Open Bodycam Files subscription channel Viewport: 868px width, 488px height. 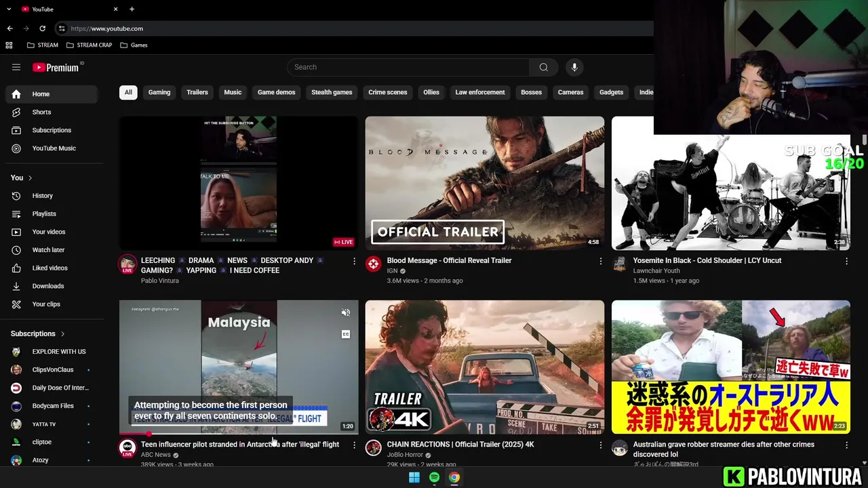52,406
